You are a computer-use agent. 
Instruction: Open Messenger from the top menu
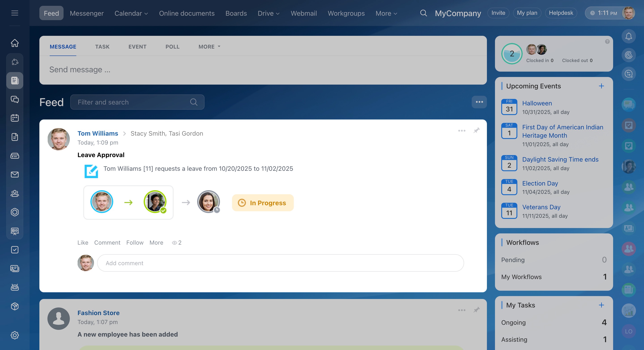coord(87,13)
